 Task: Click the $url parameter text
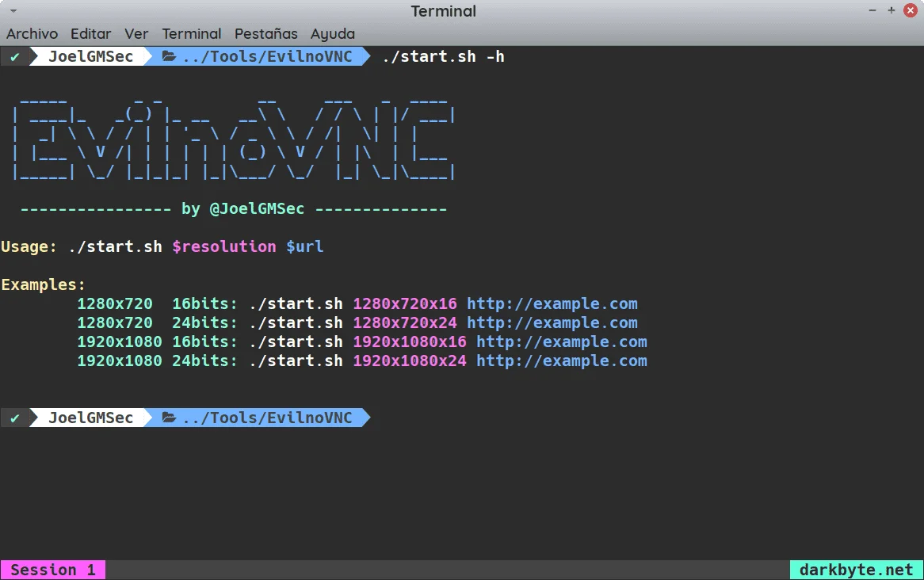click(x=304, y=246)
